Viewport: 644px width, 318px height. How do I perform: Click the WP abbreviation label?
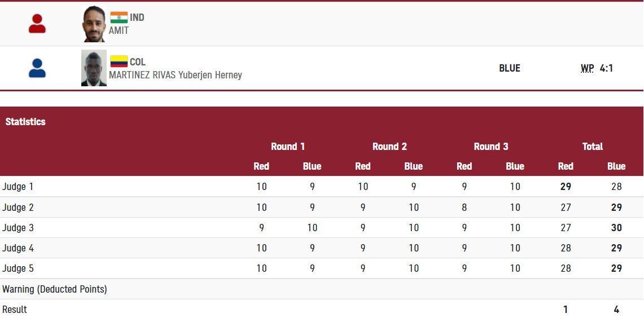587,68
